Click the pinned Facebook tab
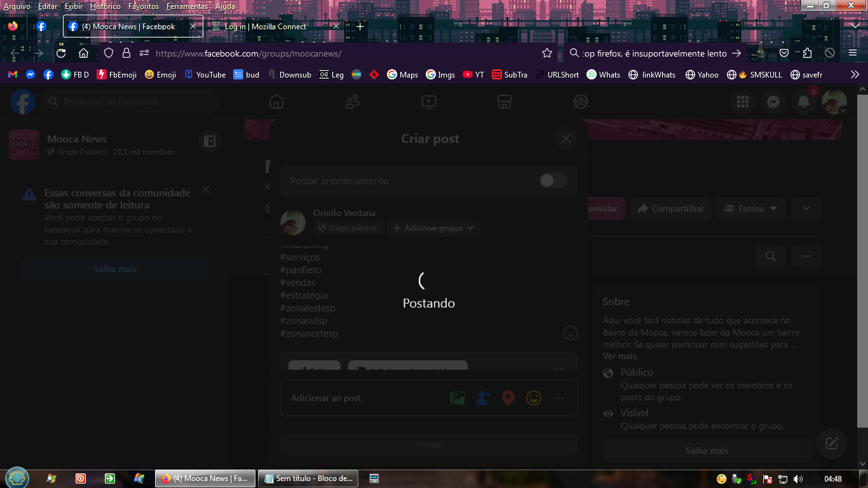The width and height of the screenshot is (868, 488). click(41, 27)
